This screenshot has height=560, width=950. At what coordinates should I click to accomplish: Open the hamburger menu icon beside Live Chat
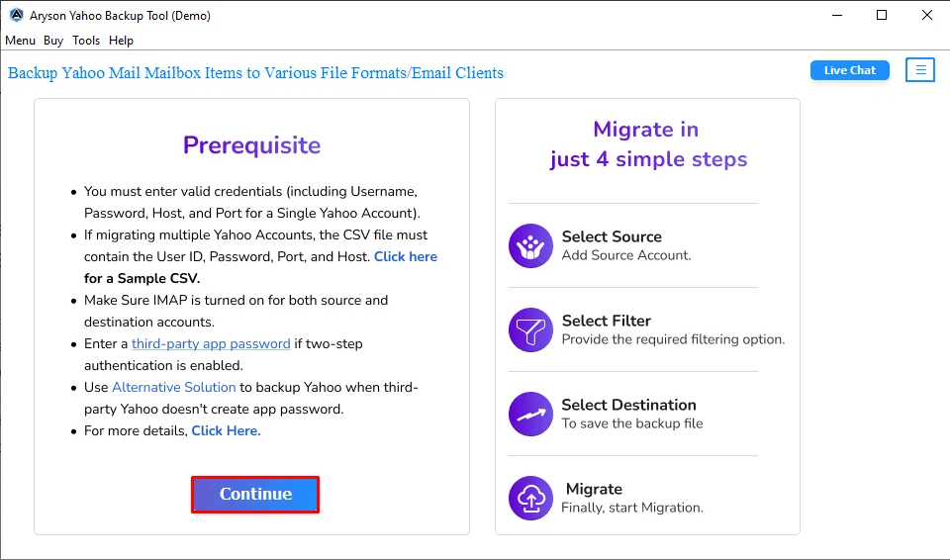point(920,69)
